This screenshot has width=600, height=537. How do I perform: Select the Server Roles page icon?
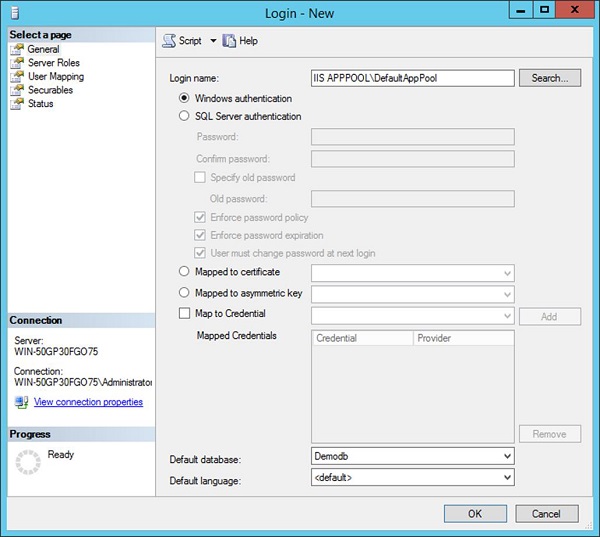tap(17, 63)
